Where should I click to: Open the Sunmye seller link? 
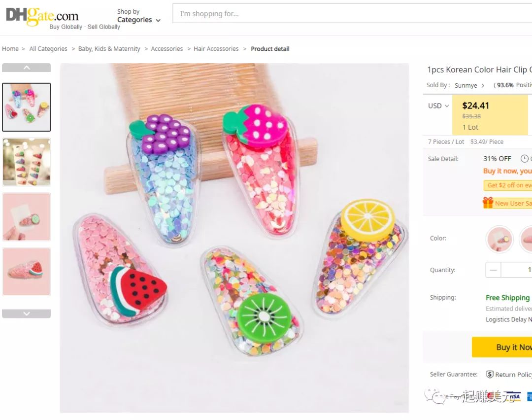(465, 86)
